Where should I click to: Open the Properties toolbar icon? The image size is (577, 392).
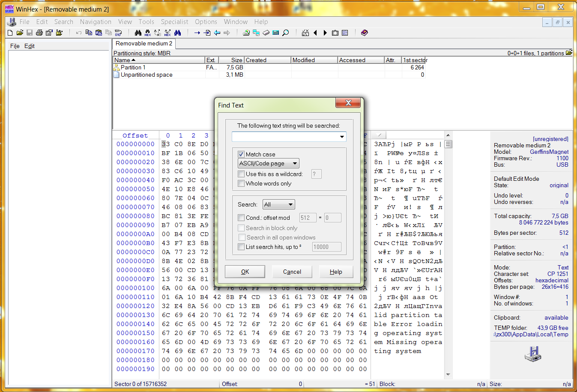tap(49, 33)
